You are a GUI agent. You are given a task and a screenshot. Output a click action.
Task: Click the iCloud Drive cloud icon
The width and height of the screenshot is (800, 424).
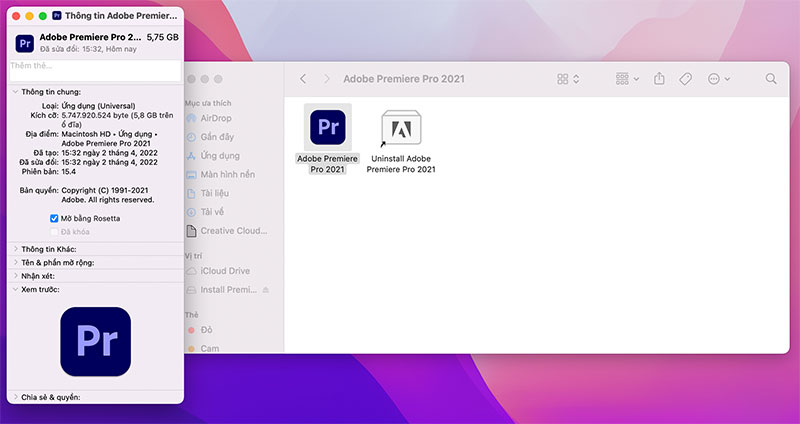click(x=191, y=271)
